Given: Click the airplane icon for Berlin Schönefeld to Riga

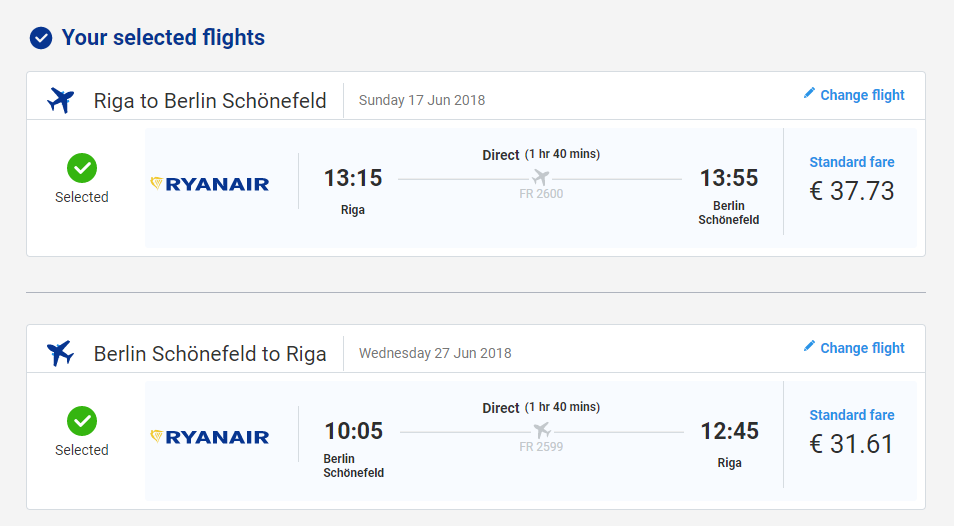Looking at the screenshot, I should pos(60,353).
